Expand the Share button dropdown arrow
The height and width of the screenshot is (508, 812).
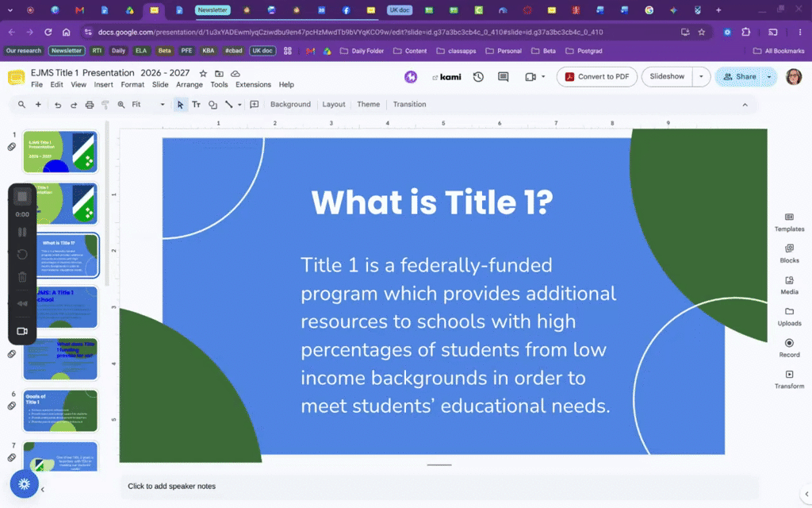point(769,77)
